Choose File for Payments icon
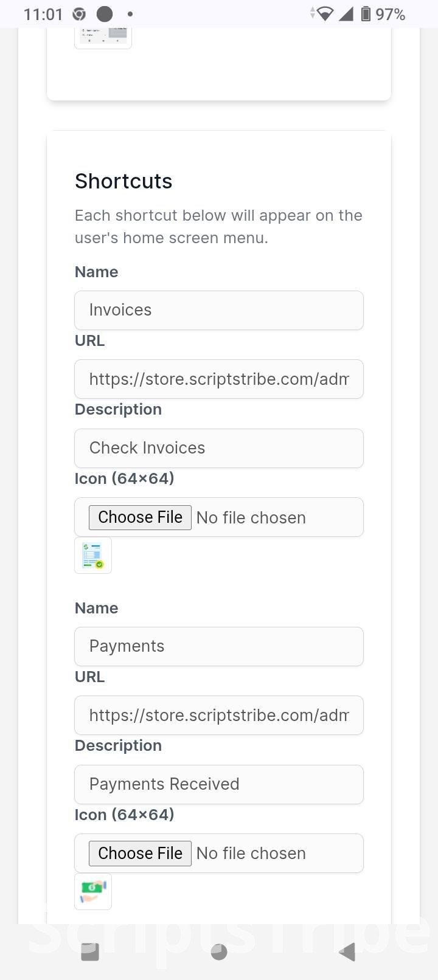This screenshot has height=980, width=438. click(x=140, y=854)
